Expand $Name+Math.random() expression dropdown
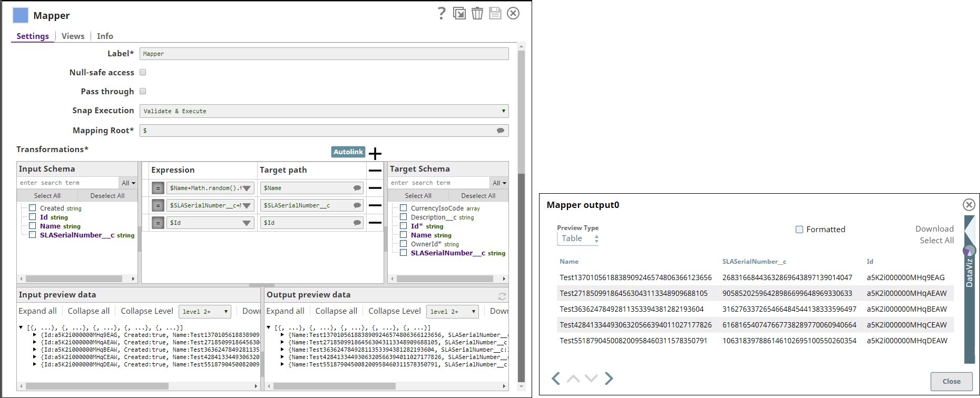Screen dimensions: 980x398 (x=247, y=188)
